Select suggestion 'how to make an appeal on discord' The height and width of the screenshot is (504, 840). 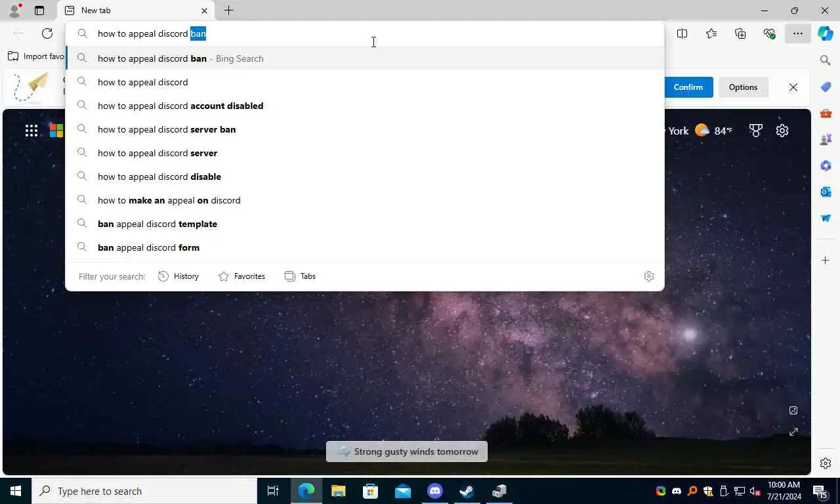coord(365,200)
